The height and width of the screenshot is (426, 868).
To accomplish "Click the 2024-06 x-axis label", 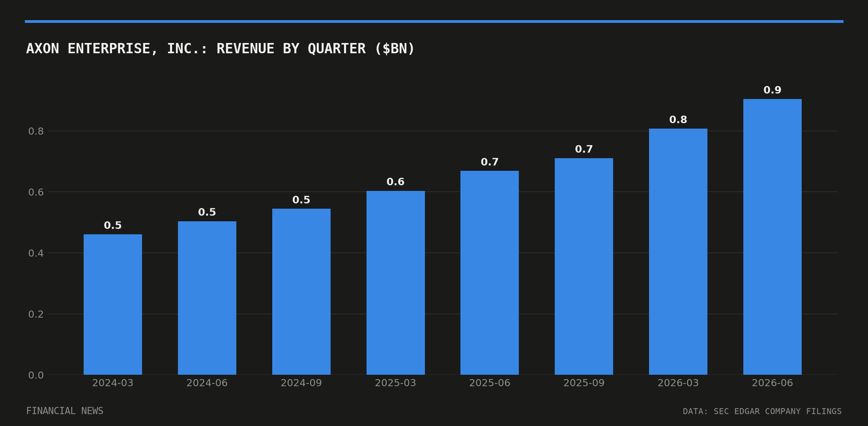I will pos(207,383).
